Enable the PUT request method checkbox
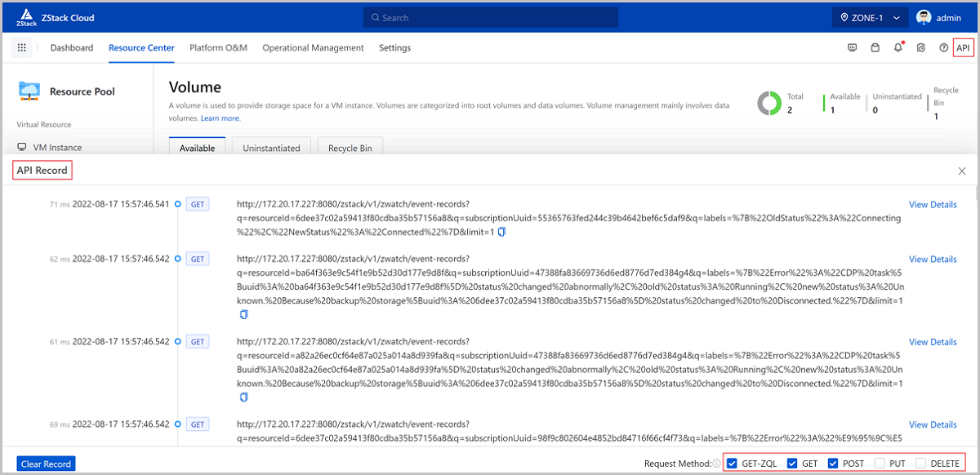Screen dimensions: 980x475 click(880, 464)
